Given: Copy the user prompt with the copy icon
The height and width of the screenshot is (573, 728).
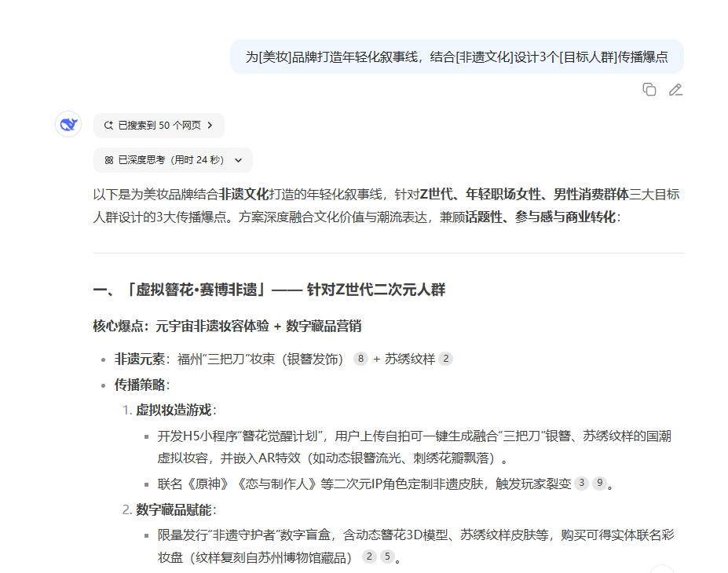Looking at the screenshot, I should tap(649, 89).
